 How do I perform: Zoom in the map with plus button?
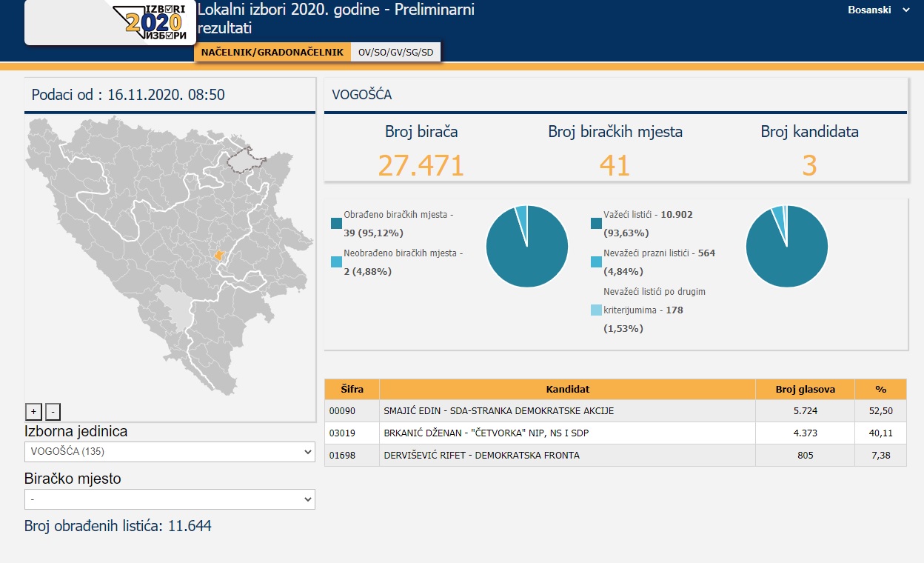pyautogui.click(x=33, y=412)
